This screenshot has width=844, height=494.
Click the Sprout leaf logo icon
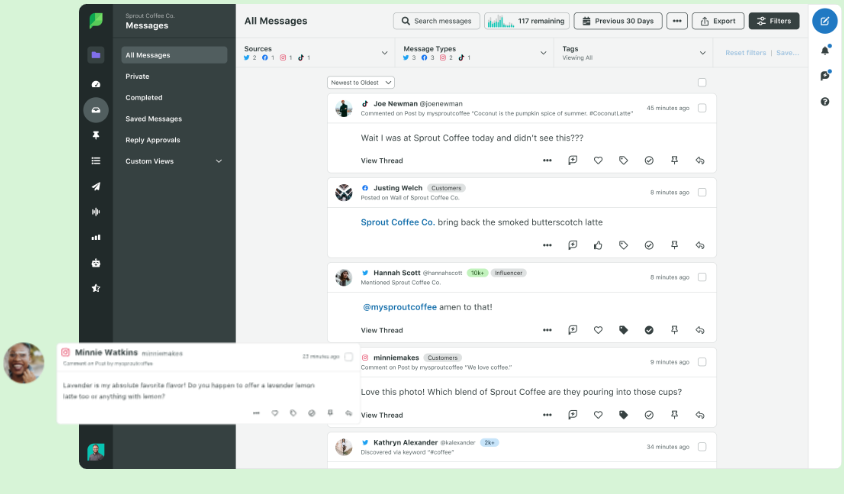[x=96, y=20]
